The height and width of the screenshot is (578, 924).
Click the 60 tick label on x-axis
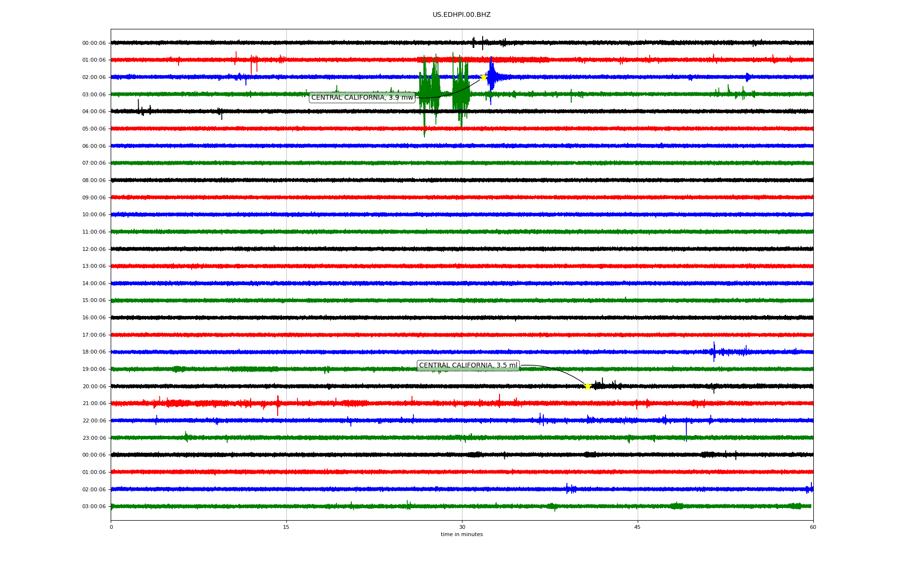click(813, 527)
